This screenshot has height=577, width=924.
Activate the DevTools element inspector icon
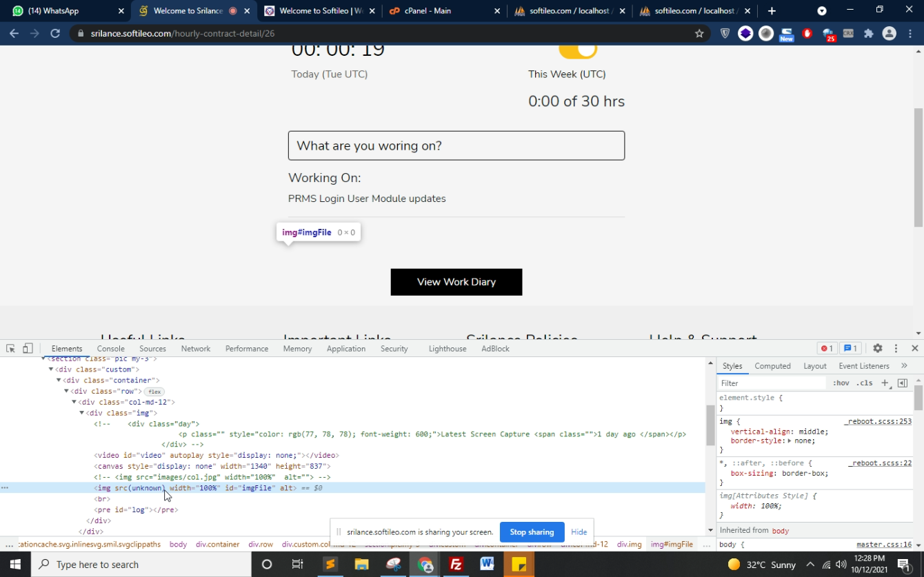[10, 349]
